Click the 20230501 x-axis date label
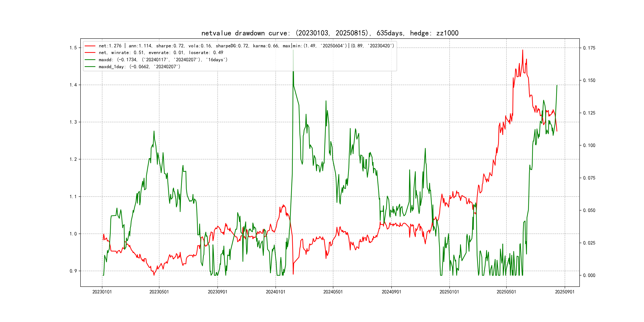 point(159,292)
